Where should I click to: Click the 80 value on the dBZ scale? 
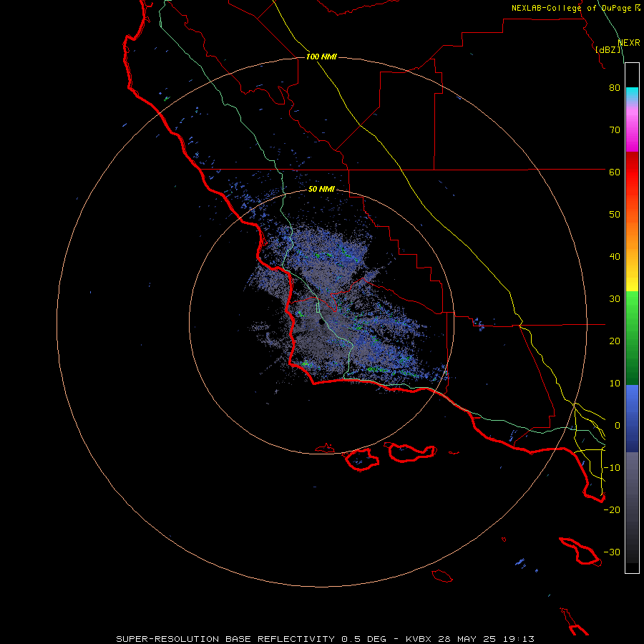pyautogui.click(x=615, y=87)
